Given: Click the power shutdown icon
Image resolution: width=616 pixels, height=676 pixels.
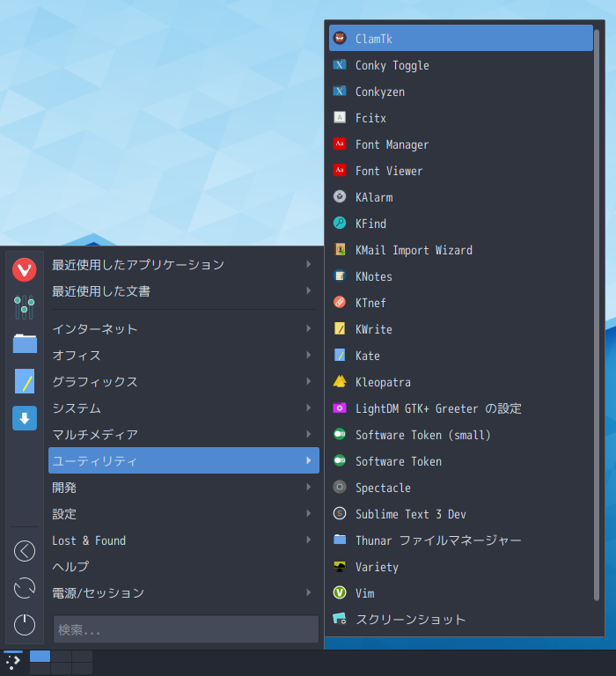Looking at the screenshot, I should tap(25, 625).
